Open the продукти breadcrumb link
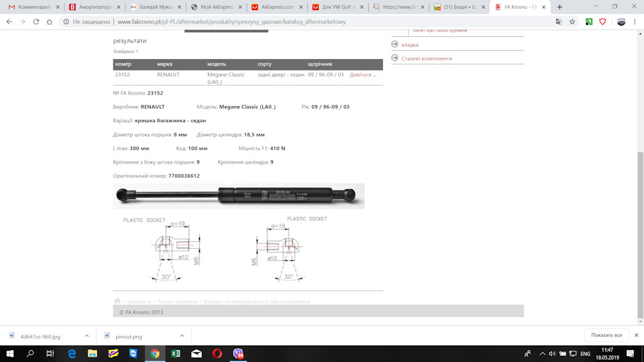The image size is (644, 362). (x=140, y=302)
